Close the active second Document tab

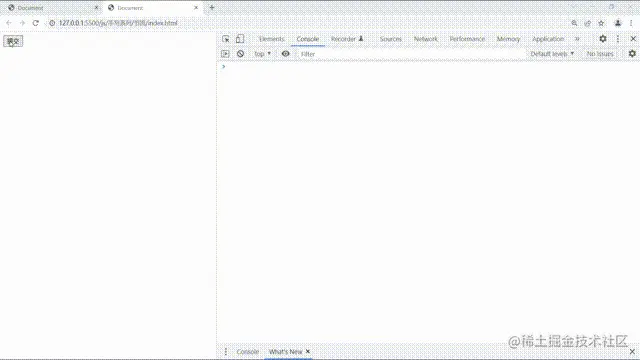point(196,8)
